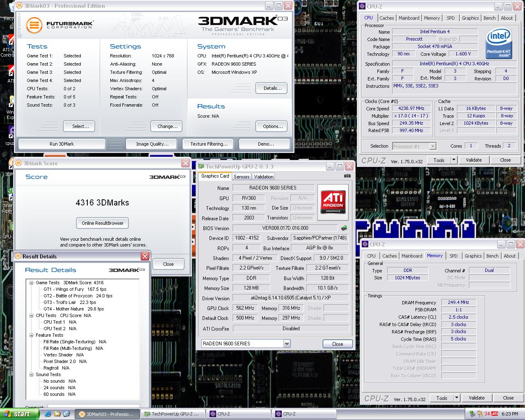
Task: Open CPU tab in bottom CPU-Z window
Action: (371, 256)
